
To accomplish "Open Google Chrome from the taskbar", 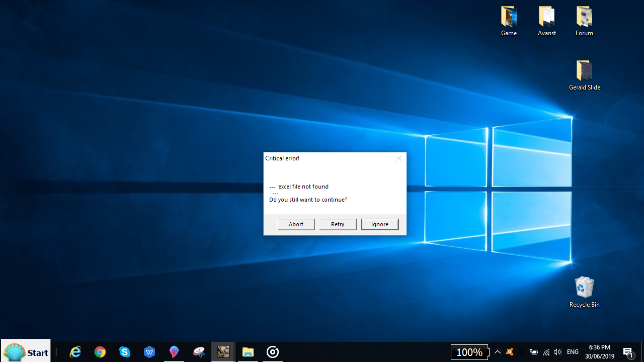I will [x=100, y=352].
